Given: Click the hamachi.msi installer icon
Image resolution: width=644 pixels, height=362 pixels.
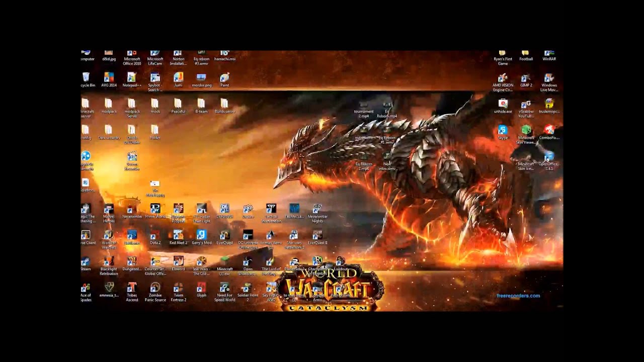Looking at the screenshot, I should click(x=225, y=55).
